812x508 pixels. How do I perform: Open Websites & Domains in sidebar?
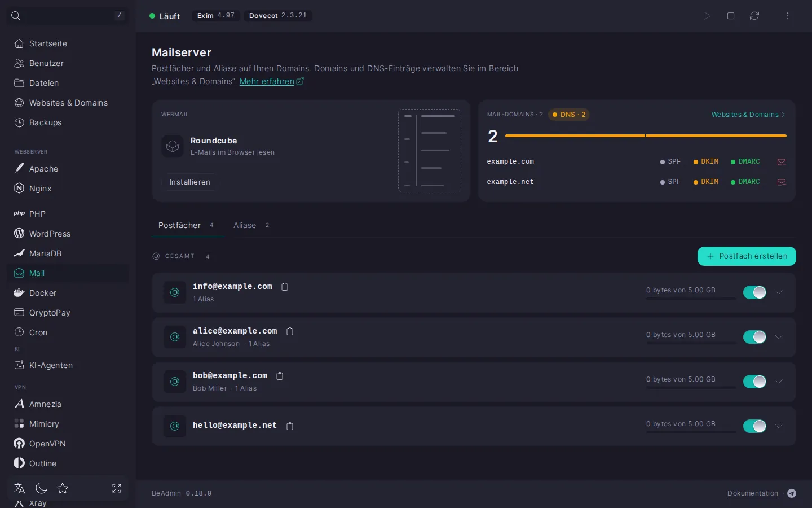click(x=68, y=103)
